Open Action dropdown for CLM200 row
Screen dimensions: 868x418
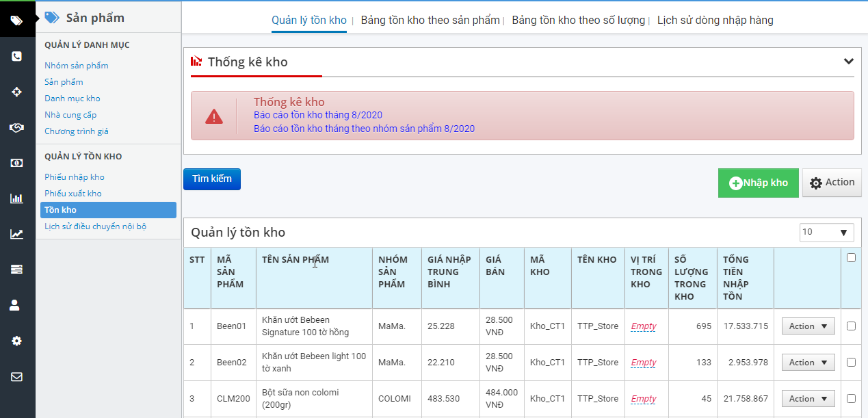click(808, 399)
